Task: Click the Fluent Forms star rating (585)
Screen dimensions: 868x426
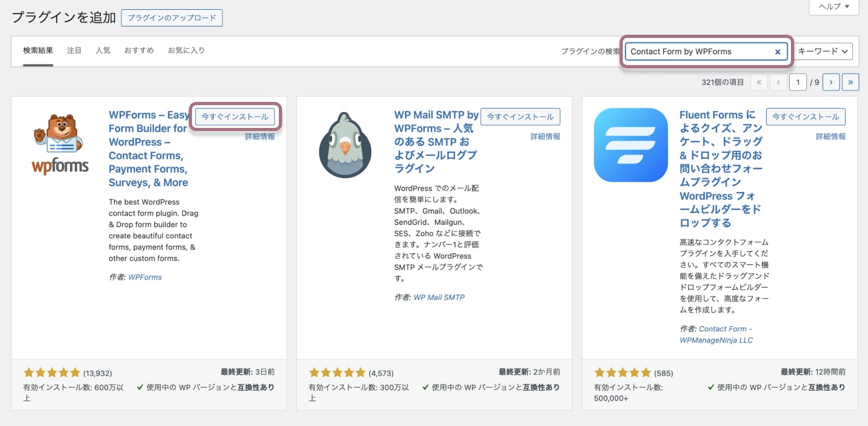Action: [634, 373]
